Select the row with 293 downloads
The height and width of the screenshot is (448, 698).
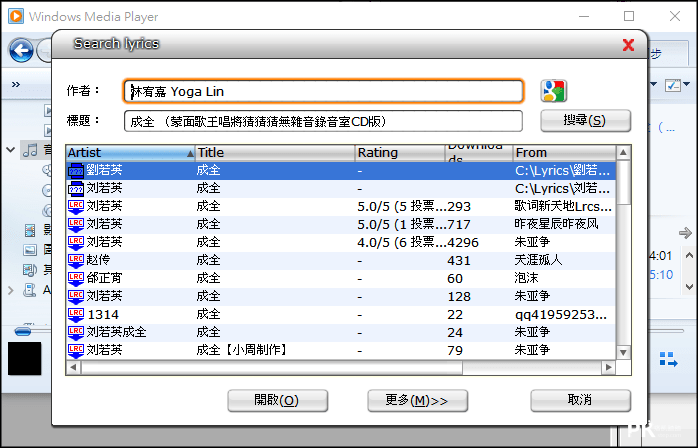(x=341, y=207)
